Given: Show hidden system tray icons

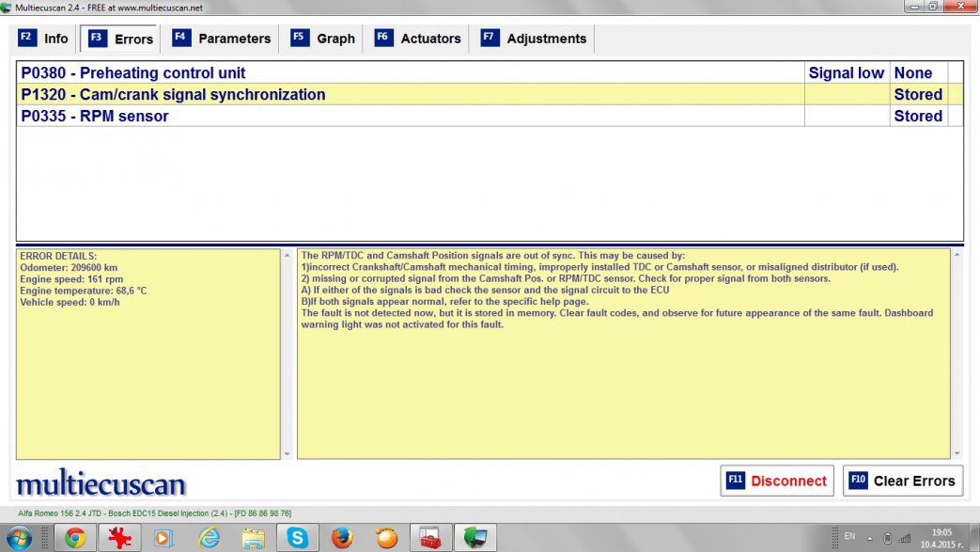Looking at the screenshot, I should coord(868,538).
